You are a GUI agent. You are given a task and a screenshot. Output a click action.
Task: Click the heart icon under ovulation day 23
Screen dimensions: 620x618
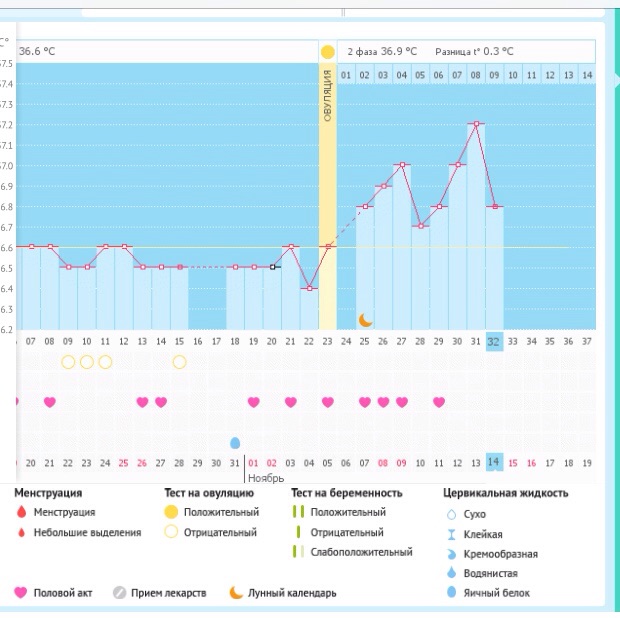pyautogui.click(x=327, y=402)
